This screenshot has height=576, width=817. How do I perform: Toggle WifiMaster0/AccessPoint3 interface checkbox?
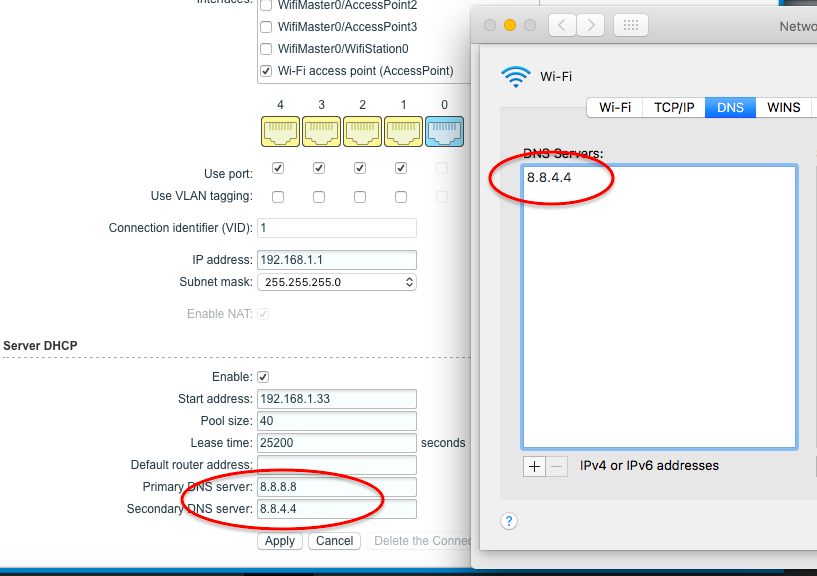pos(266,27)
